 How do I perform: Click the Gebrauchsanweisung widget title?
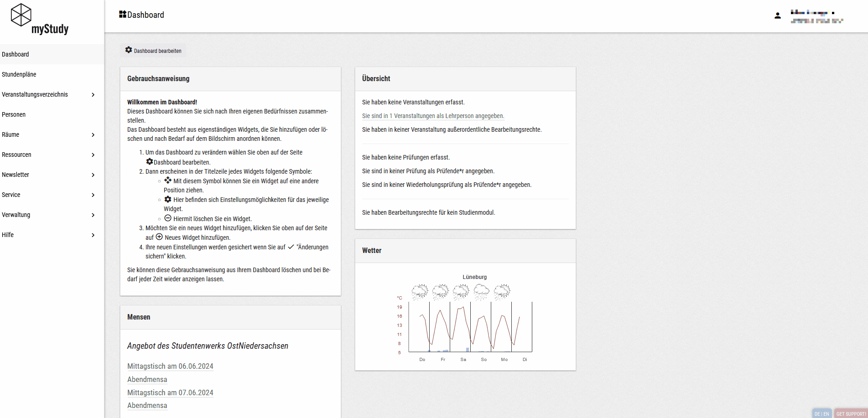(x=158, y=78)
